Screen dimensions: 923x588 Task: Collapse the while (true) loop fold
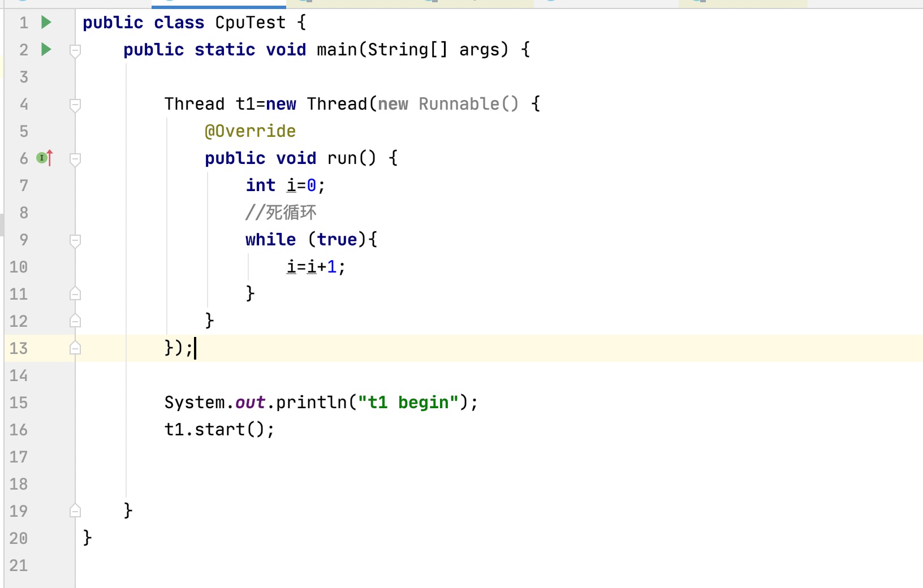tap(75, 241)
